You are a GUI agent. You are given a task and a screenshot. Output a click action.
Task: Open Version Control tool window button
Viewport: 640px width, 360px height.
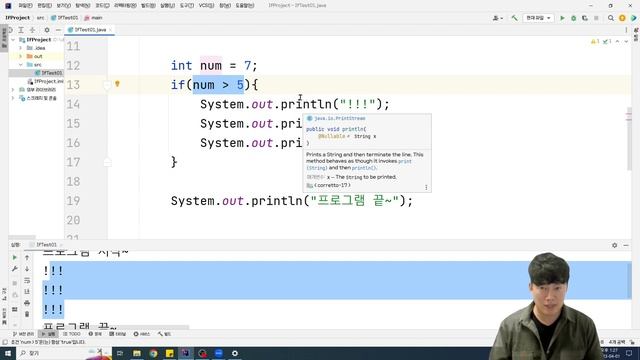click(x=23, y=334)
